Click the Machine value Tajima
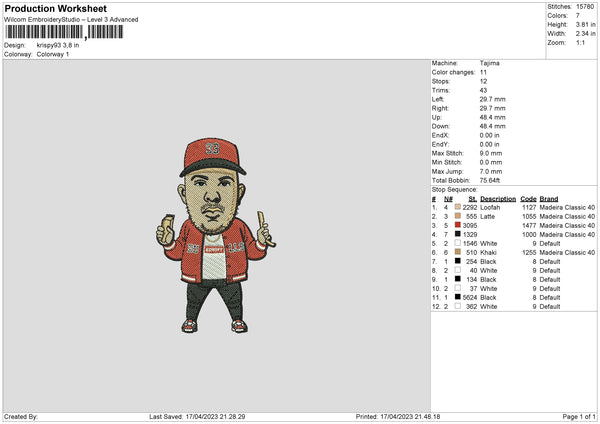 tap(489, 63)
